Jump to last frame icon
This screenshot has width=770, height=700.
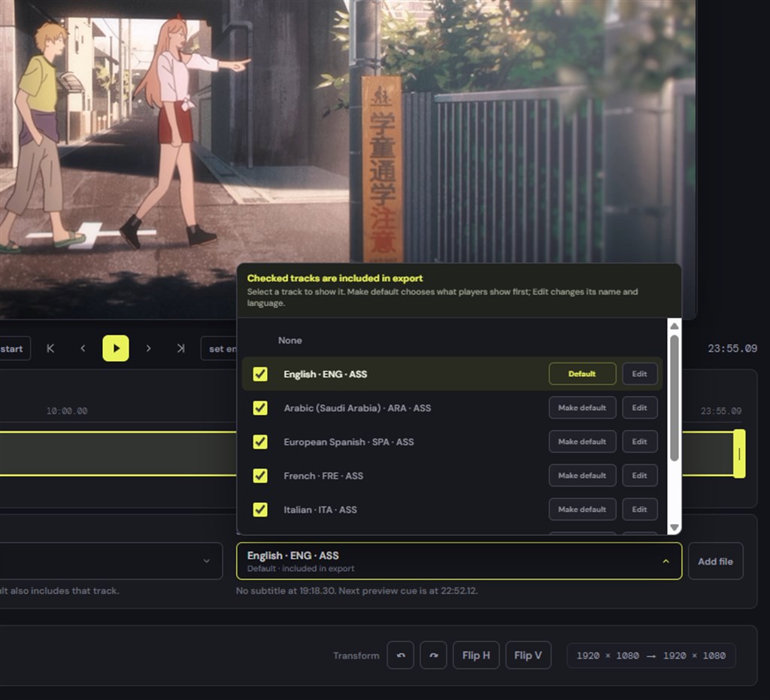click(180, 348)
